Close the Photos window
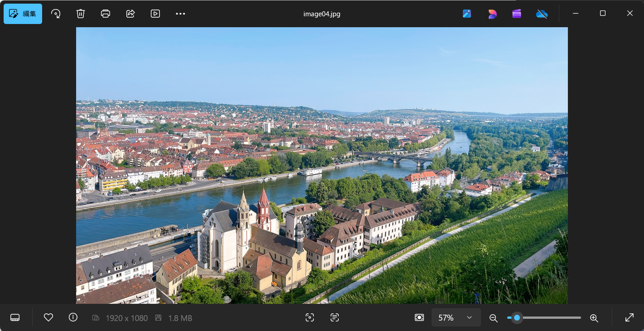Screen dimensions: 644x331 pos(630,14)
